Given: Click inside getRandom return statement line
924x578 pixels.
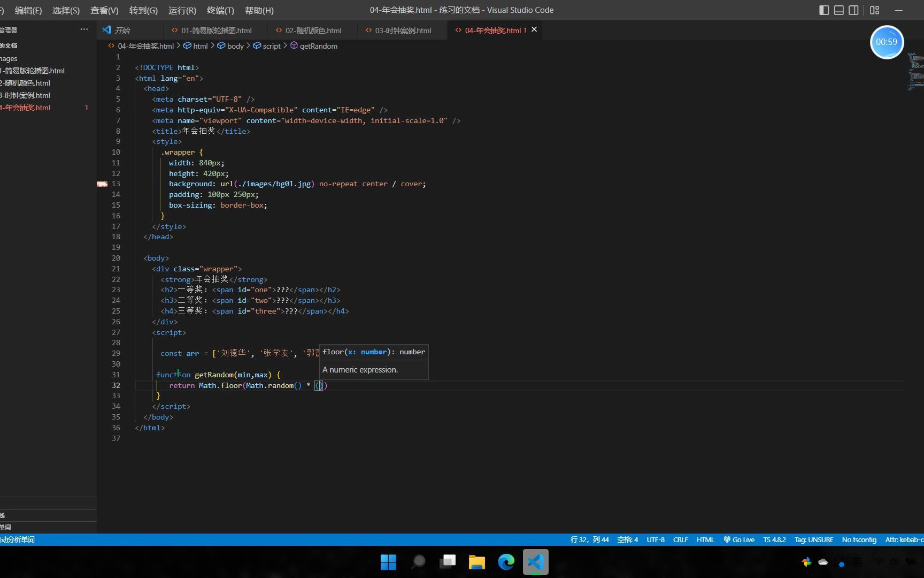Looking at the screenshot, I should tap(248, 385).
